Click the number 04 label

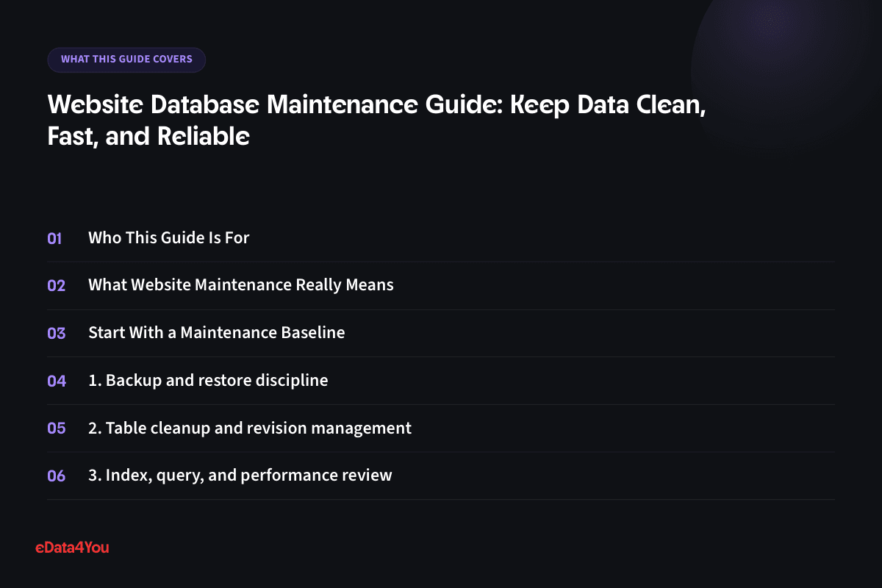point(57,381)
